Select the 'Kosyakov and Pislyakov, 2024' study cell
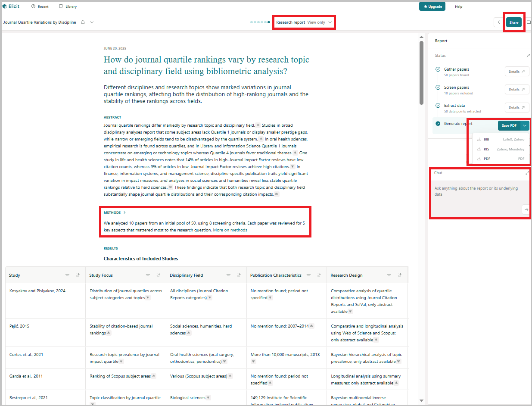The image size is (532, 406). click(46, 300)
